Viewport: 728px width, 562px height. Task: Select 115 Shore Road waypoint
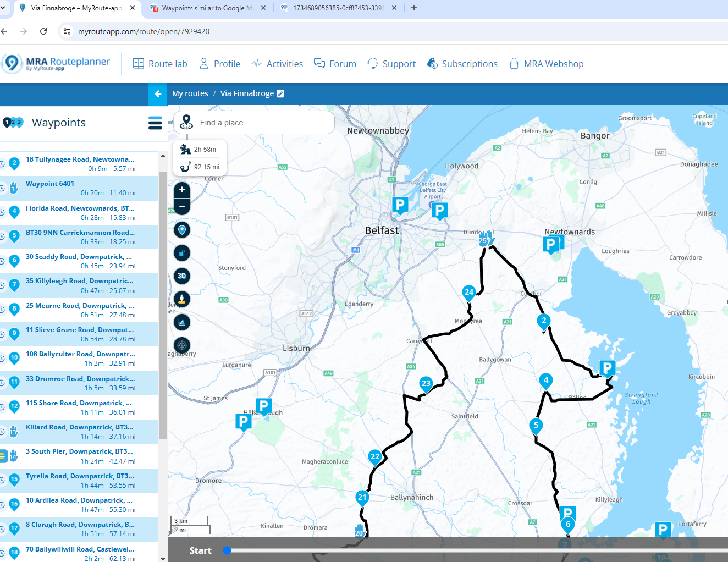79,407
